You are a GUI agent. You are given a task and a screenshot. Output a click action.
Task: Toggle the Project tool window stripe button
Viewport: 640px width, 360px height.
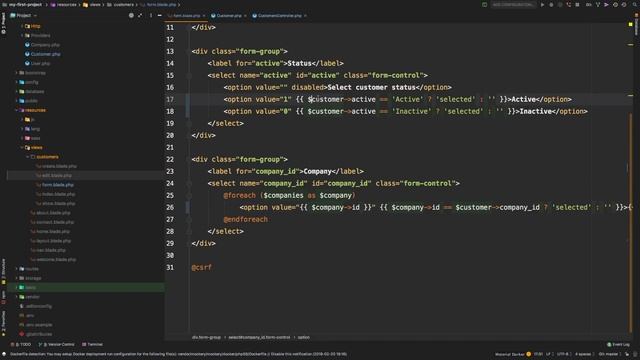tap(3, 23)
